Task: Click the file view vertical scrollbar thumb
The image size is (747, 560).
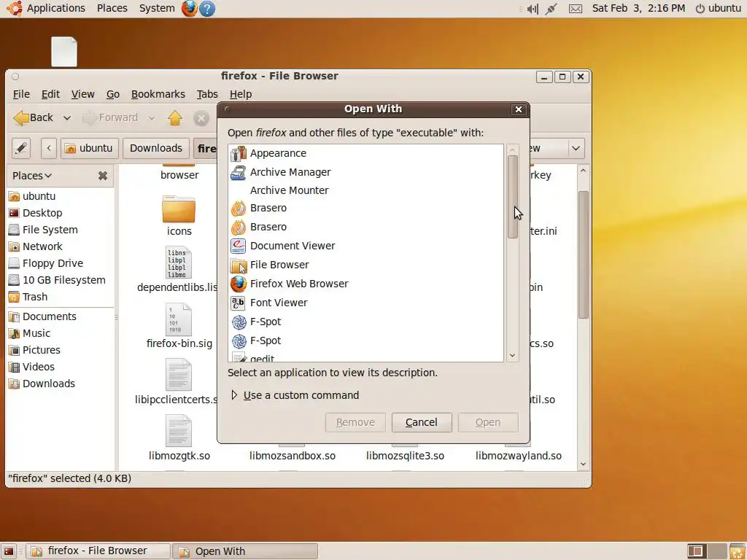Action: (x=583, y=254)
